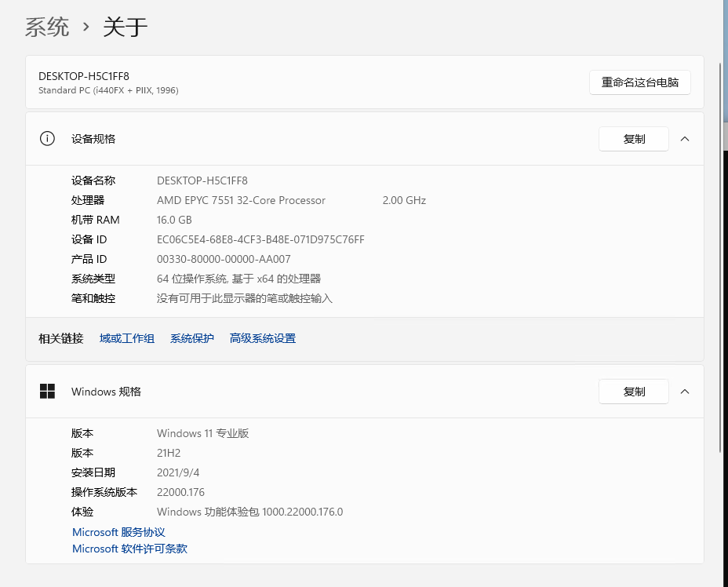Click the 系统类型 label

(93, 279)
